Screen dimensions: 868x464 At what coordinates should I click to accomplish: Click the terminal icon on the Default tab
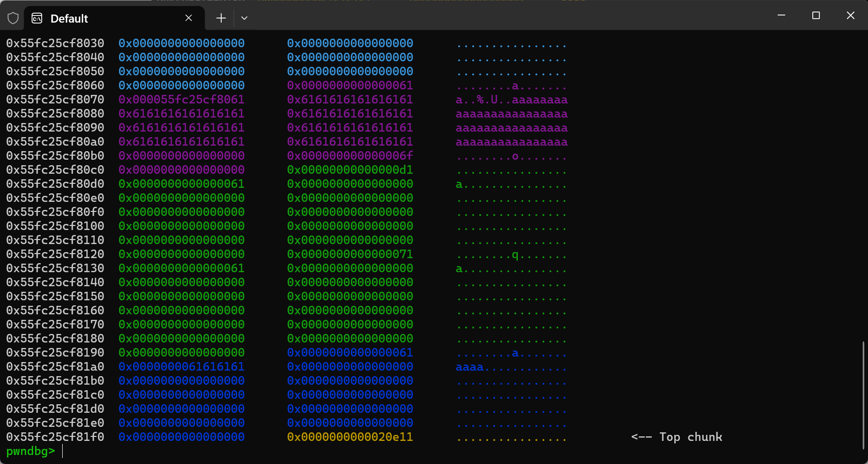(37, 19)
